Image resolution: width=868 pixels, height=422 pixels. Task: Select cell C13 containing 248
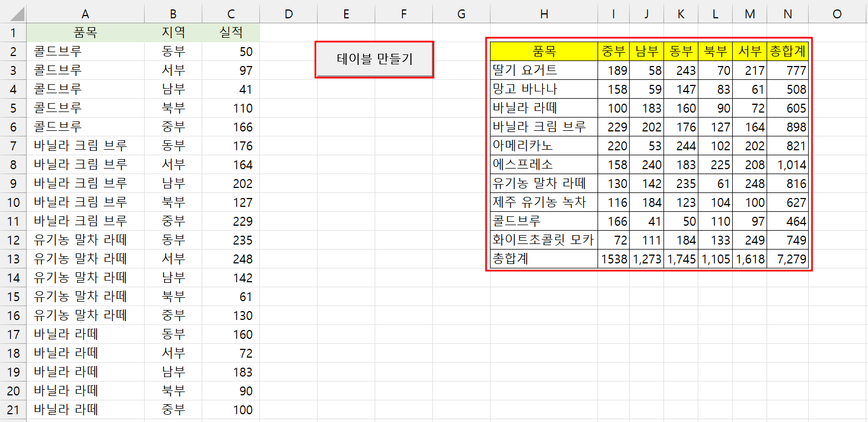(x=231, y=259)
